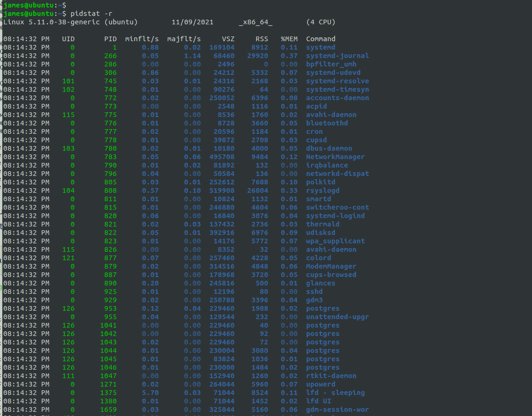Click the '%MEM' column header
The height and width of the screenshot is (416, 532).
click(x=289, y=39)
